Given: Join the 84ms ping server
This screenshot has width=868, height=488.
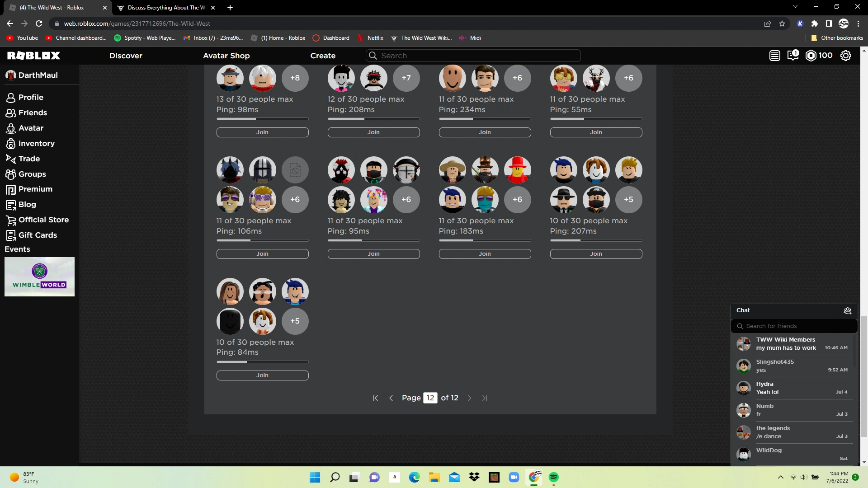Looking at the screenshot, I should tap(262, 375).
